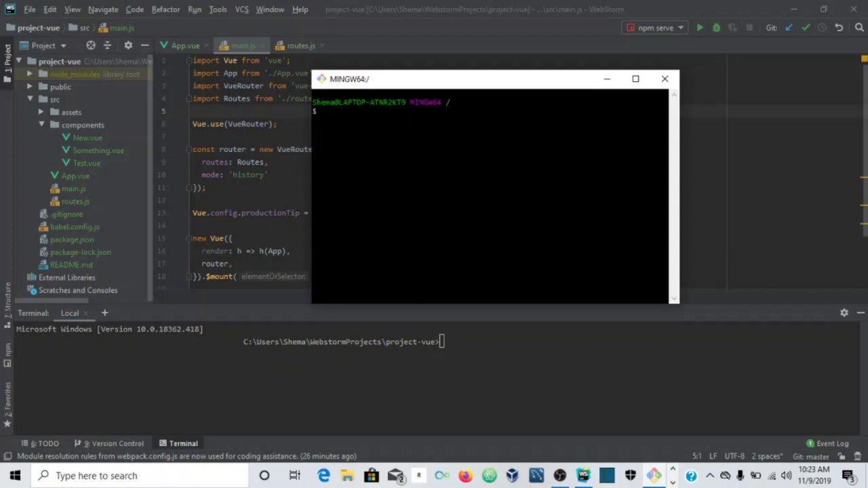Image resolution: width=868 pixels, height=488 pixels.
Task: Close the routes.js editor tab
Action: coord(322,46)
